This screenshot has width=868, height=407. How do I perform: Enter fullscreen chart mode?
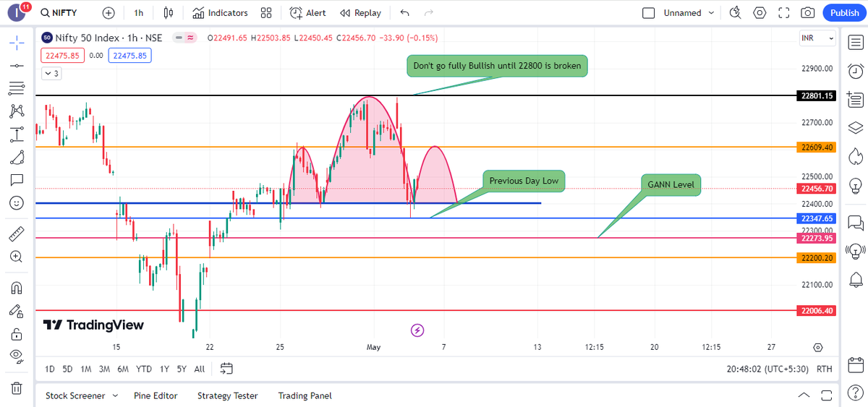pyautogui.click(x=783, y=12)
